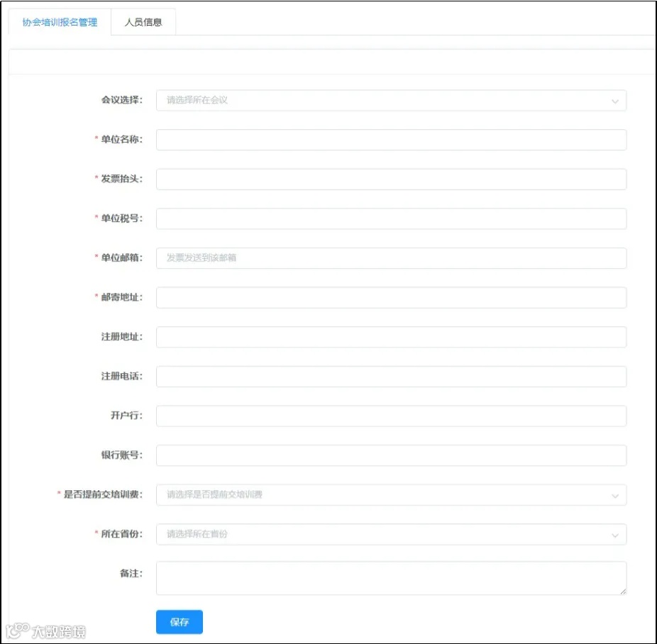Click the 单位名称 label
This screenshot has width=657, height=644.
click(122, 140)
